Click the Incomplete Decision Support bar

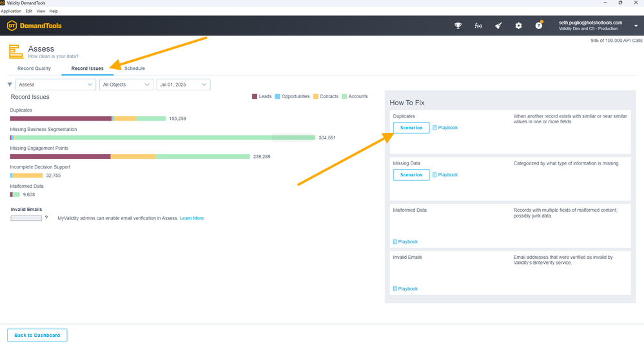(x=26, y=176)
